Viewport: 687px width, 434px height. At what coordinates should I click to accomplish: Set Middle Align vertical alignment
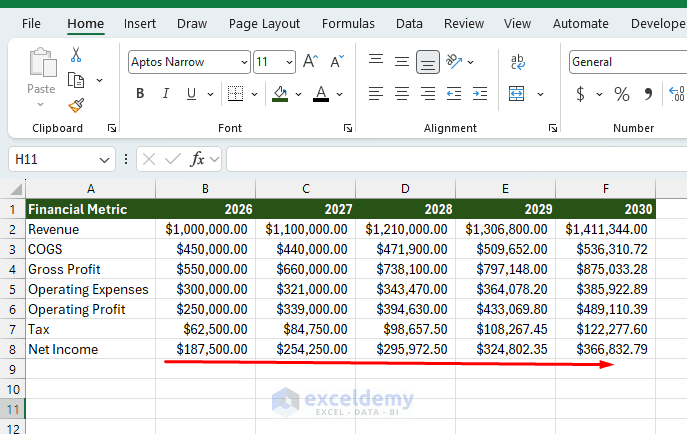click(x=402, y=61)
